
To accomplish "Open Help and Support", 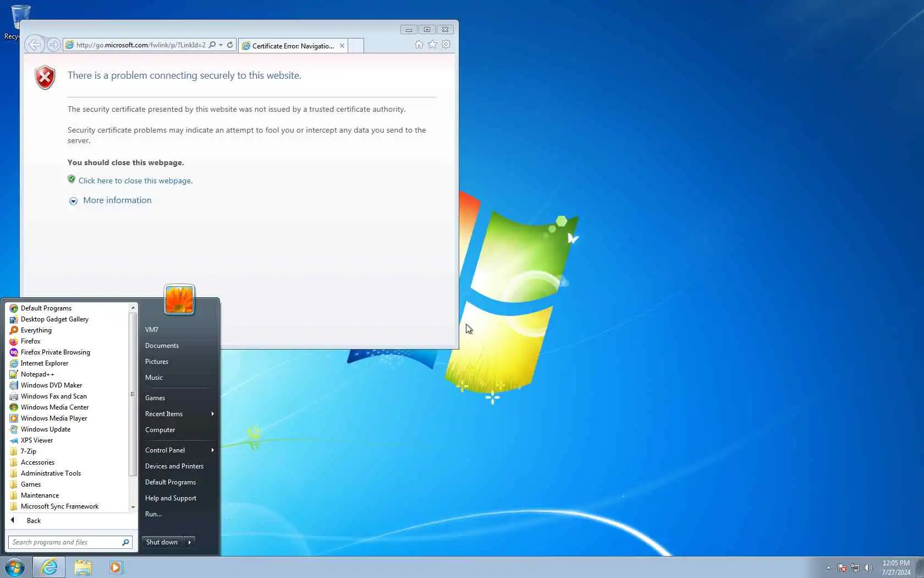I will (x=178, y=498).
